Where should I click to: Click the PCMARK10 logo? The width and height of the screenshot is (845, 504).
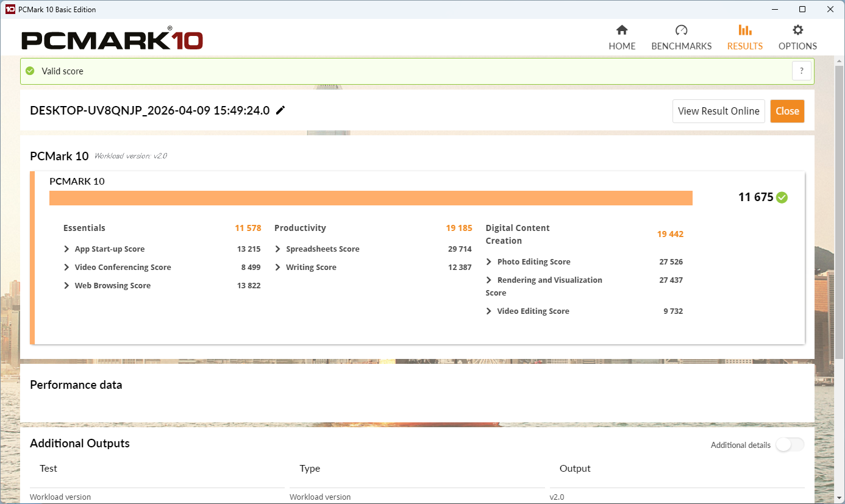pos(112,40)
